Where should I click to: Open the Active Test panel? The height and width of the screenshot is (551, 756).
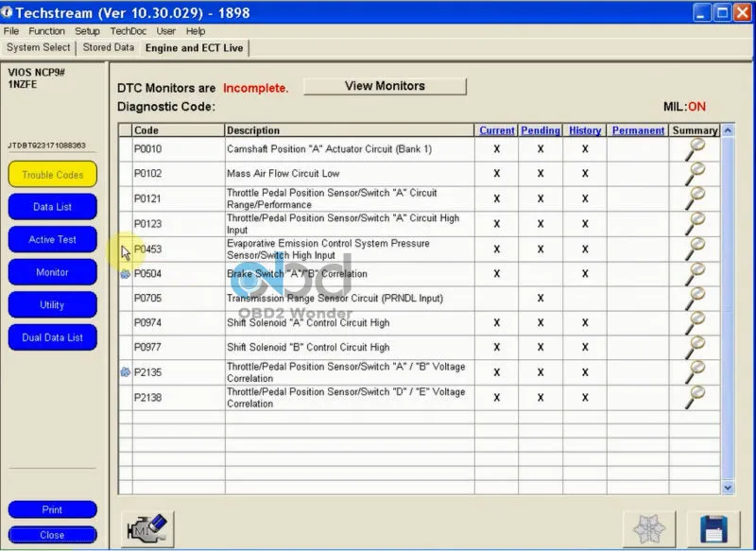click(53, 240)
